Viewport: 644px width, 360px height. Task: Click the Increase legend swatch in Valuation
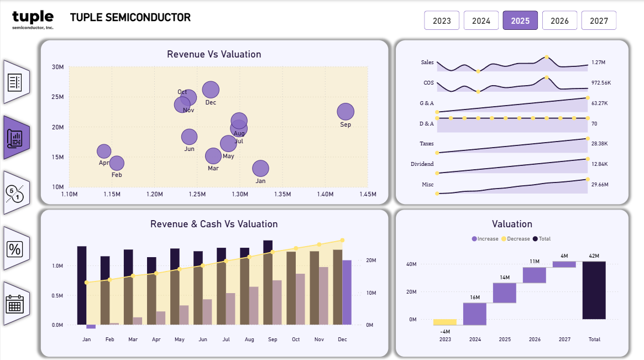[474, 239]
